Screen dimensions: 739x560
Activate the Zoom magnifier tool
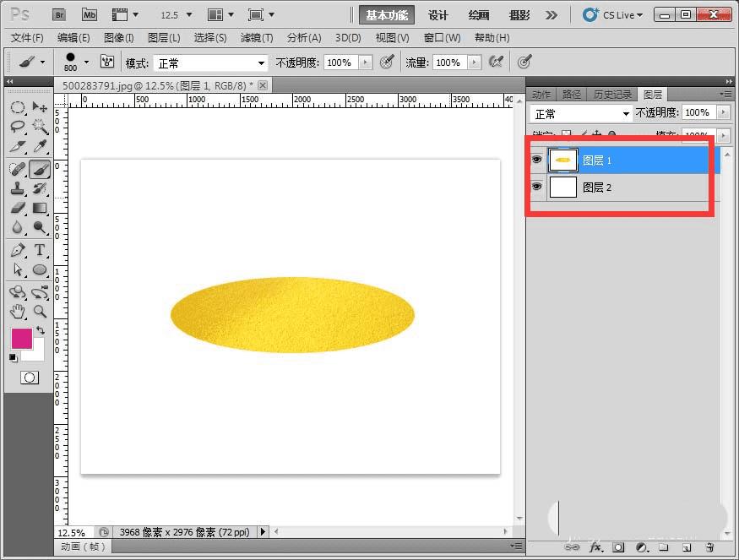pos(40,312)
